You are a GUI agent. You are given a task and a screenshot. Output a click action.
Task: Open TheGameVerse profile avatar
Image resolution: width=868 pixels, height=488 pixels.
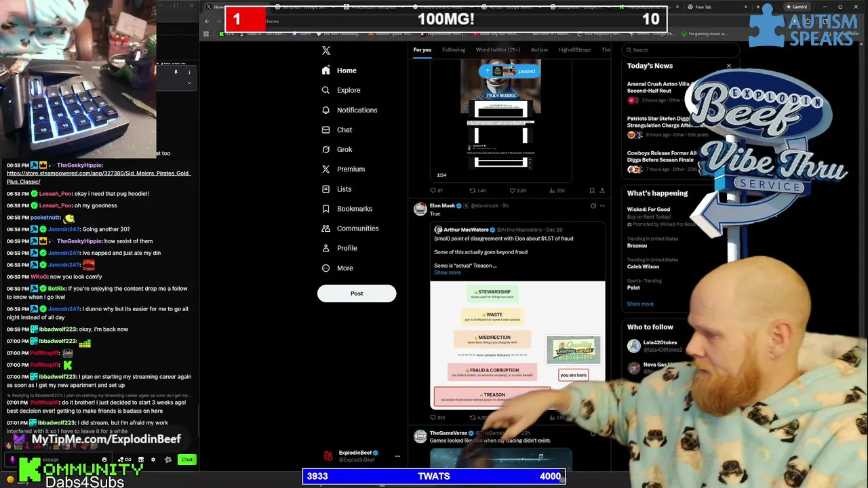pyautogui.click(x=420, y=436)
